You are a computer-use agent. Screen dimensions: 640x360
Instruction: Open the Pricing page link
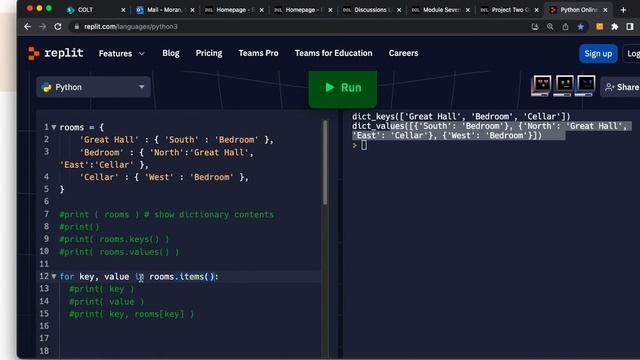click(x=209, y=53)
